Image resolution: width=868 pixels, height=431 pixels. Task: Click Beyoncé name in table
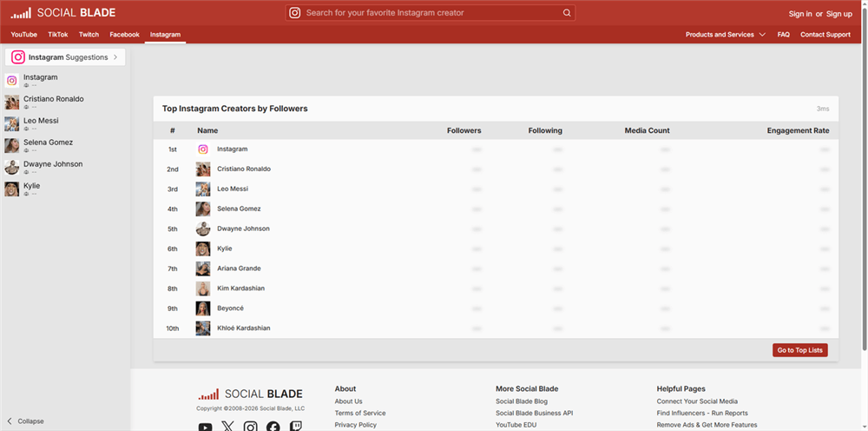[230, 308]
